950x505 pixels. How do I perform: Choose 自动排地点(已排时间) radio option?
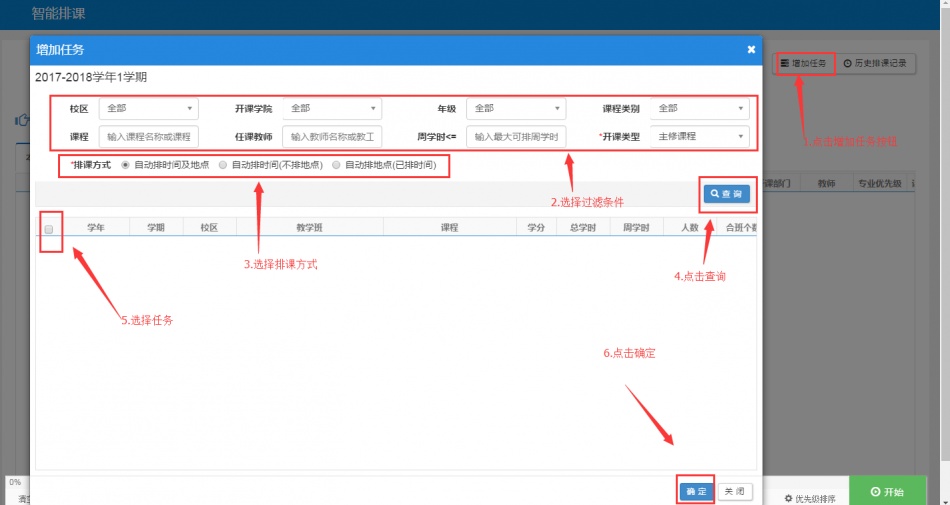pyautogui.click(x=336, y=165)
